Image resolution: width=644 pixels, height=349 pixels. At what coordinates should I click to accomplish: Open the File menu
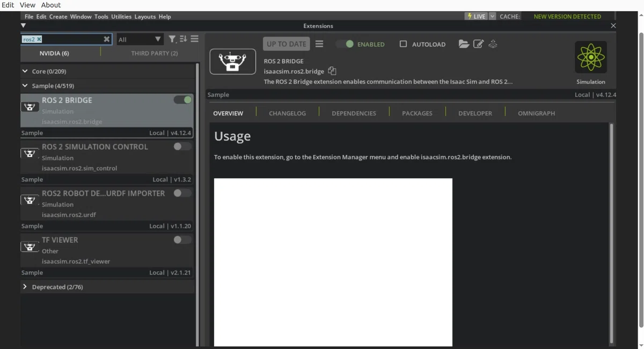[x=29, y=17]
